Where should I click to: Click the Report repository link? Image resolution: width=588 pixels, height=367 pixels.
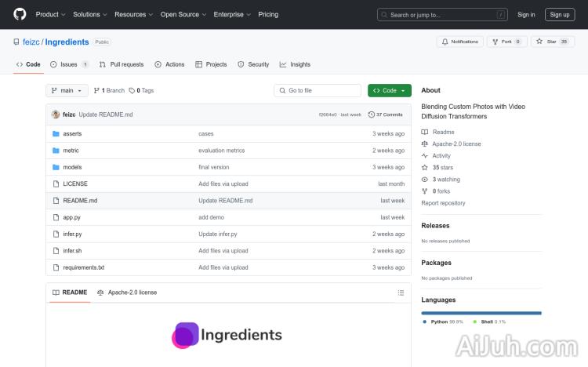[443, 203]
